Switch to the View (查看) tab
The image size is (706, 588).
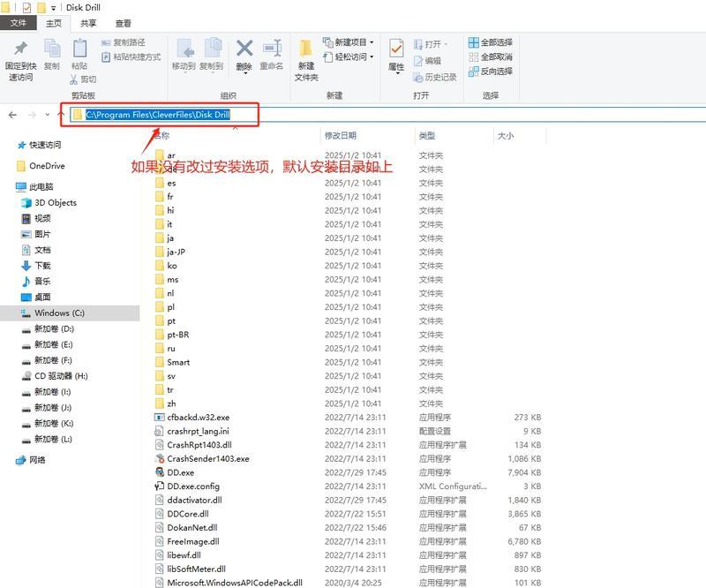tap(123, 23)
